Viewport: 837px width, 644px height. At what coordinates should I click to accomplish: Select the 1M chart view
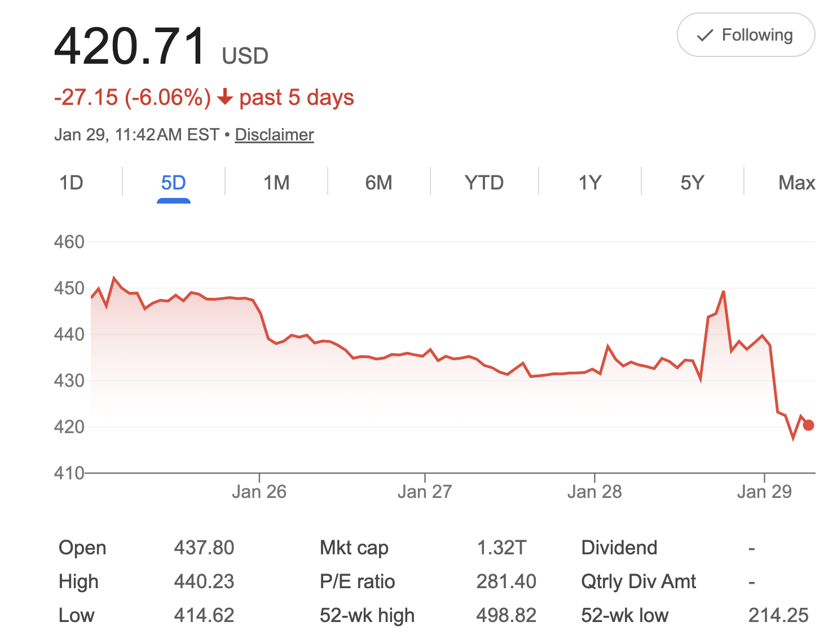pos(276,182)
